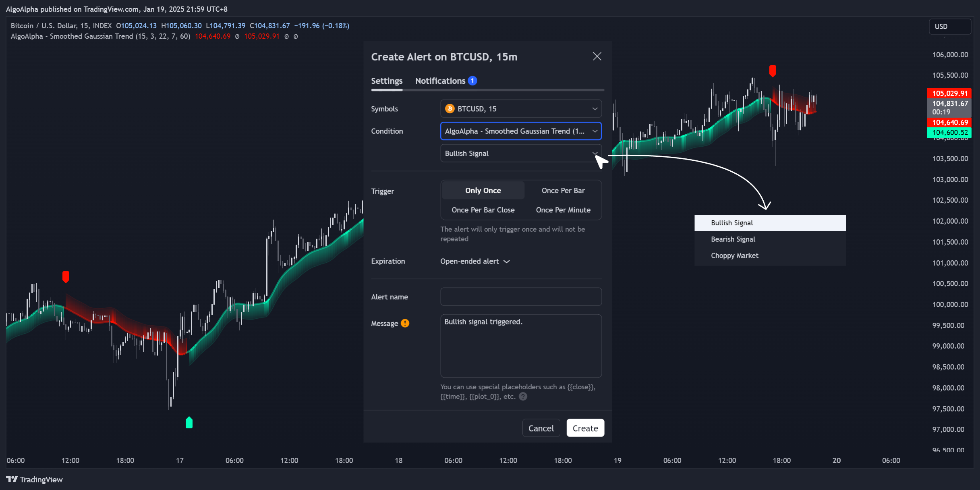Click the Create button

click(x=585, y=428)
